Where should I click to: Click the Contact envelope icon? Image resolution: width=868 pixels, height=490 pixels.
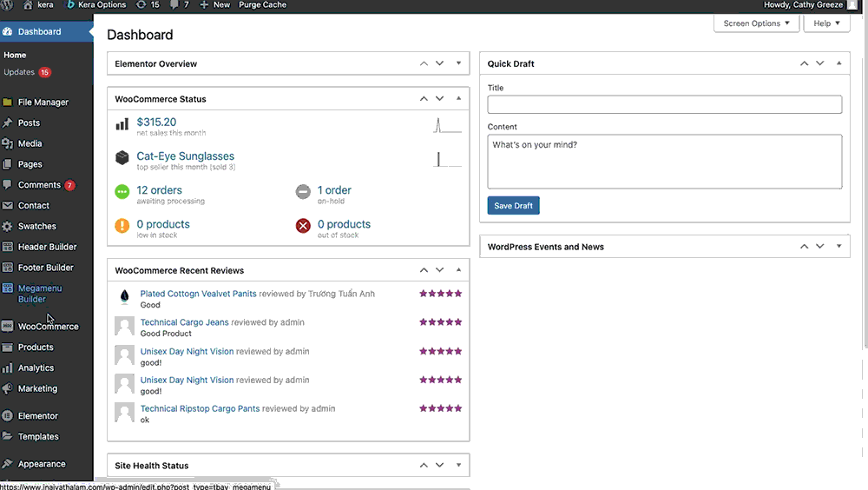[7, 206]
